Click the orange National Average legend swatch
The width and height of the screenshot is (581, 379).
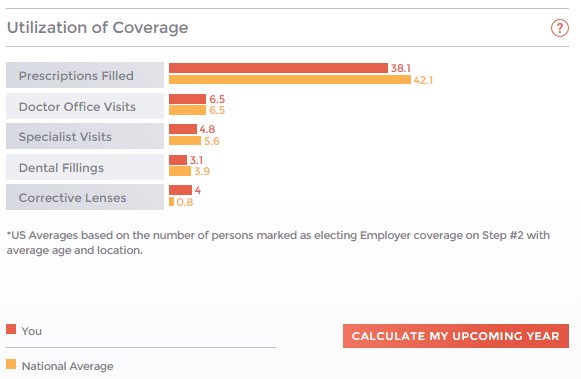pos(11,364)
